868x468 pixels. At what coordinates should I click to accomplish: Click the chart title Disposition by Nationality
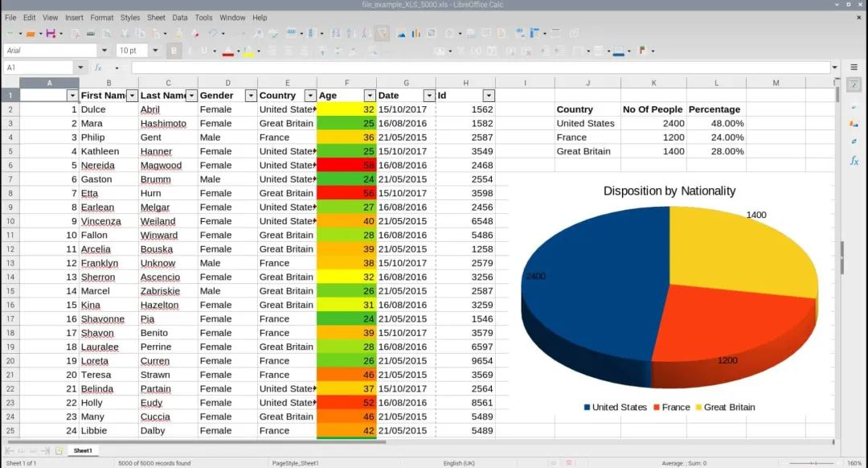(669, 191)
